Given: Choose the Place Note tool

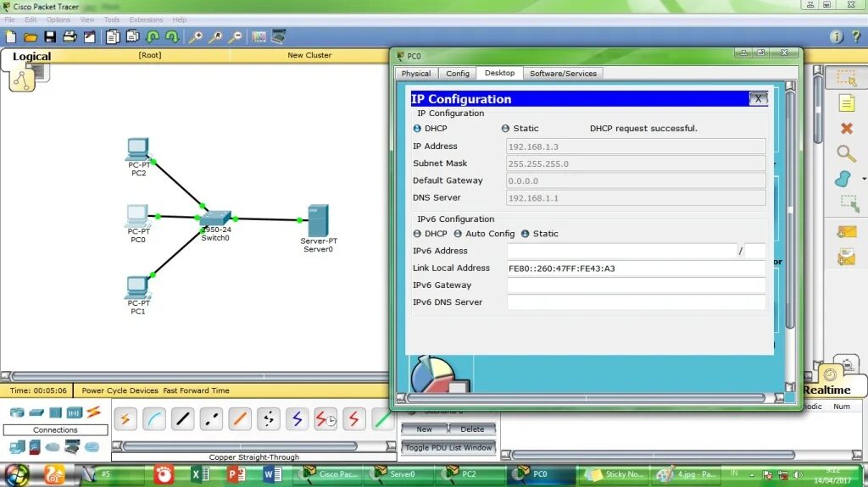Looking at the screenshot, I should tap(847, 103).
